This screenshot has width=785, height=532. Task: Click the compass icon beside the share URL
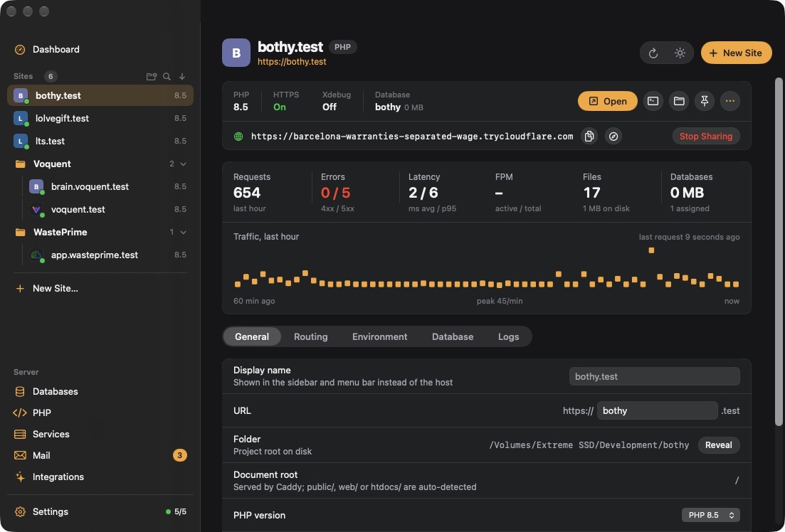coord(613,136)
